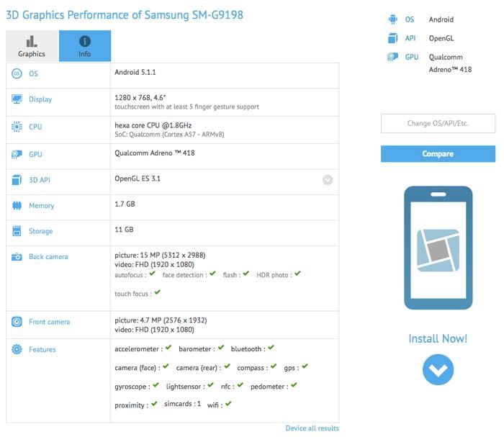Click the Back camera icon
Image resolution: width=504 pixels, height=437 pixels.
pyautogui.click(x=17, y=257)
